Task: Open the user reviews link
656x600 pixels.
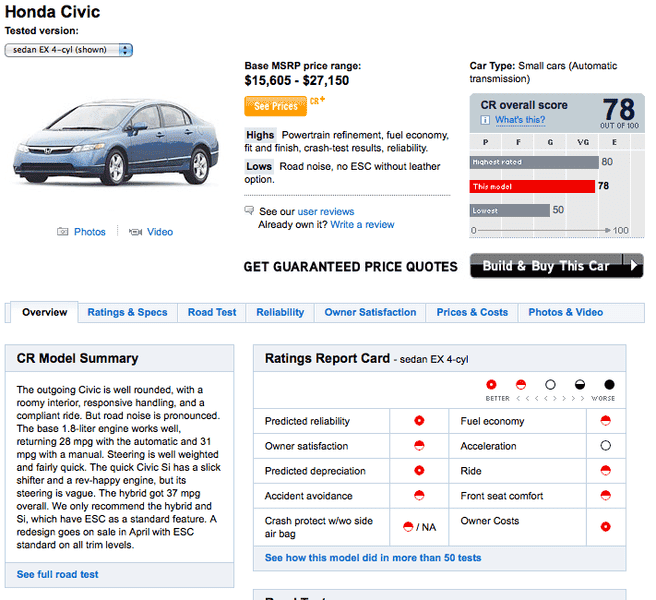Action: pos(325,212)
